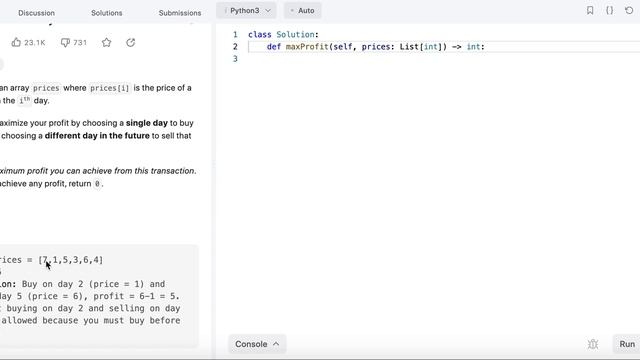
Task: Click line number 2 in gutter
Action: tap(235, 47)
